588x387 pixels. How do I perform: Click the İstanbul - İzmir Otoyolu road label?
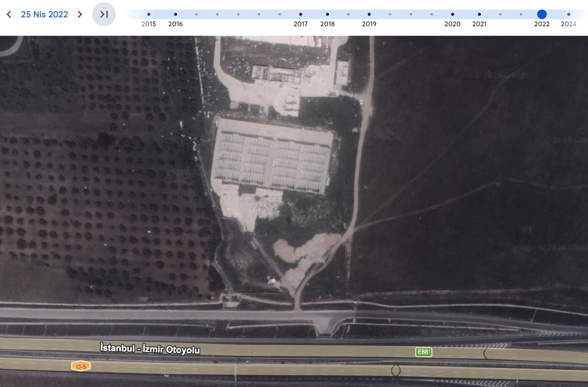tap(150, 349)
